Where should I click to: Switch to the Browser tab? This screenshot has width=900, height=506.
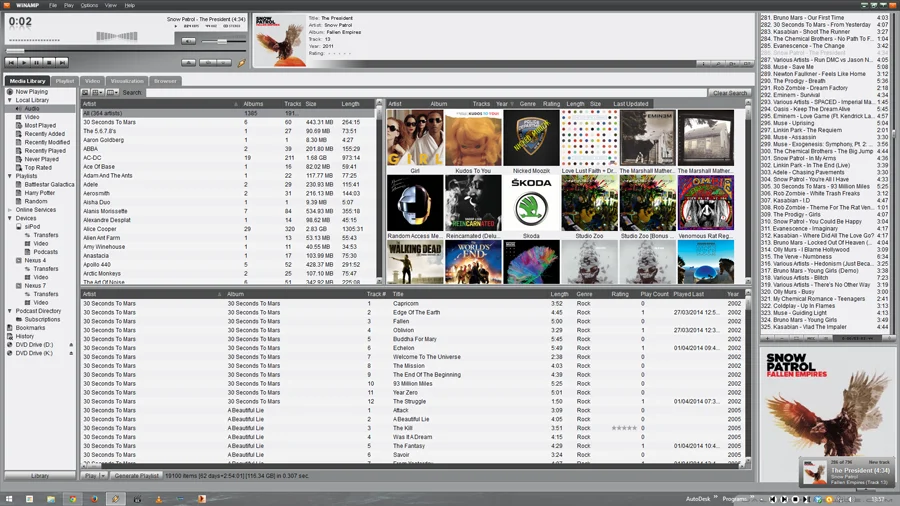pos(165,81)
